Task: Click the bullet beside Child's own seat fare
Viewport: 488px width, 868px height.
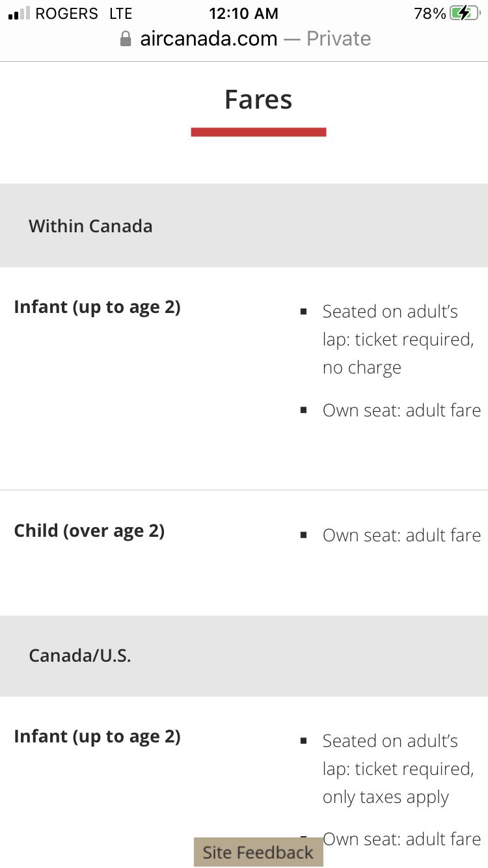Action: tap(303, 536)
